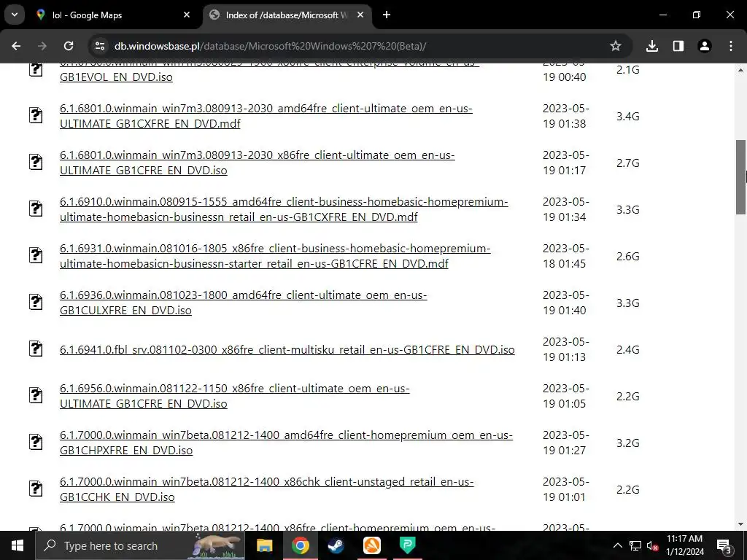This screenshot has height=560, width=747.
Task: Click file icon beside 6.1.6956.0 row
Action: [36, 395]
